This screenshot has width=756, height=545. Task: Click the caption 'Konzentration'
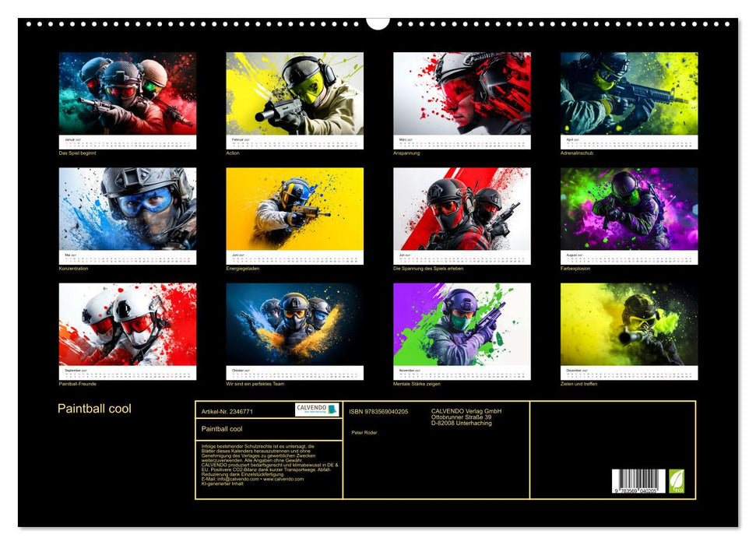pos(73,268)
